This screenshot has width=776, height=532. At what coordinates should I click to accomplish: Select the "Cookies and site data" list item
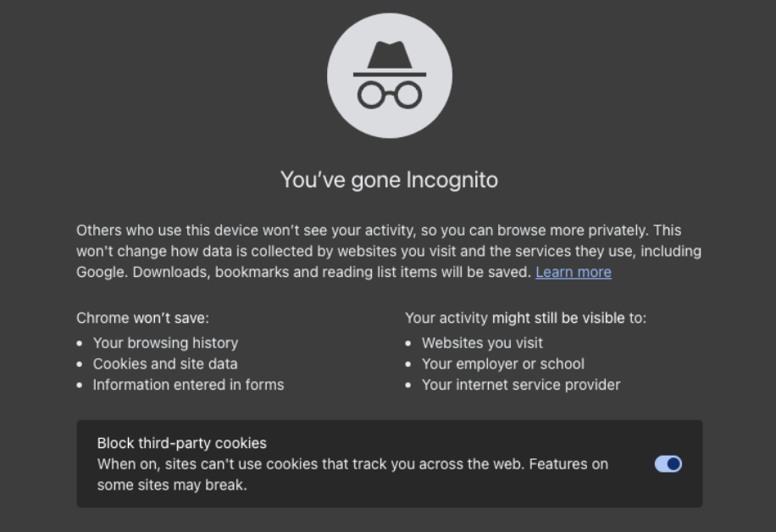click(x=165, y=364)
